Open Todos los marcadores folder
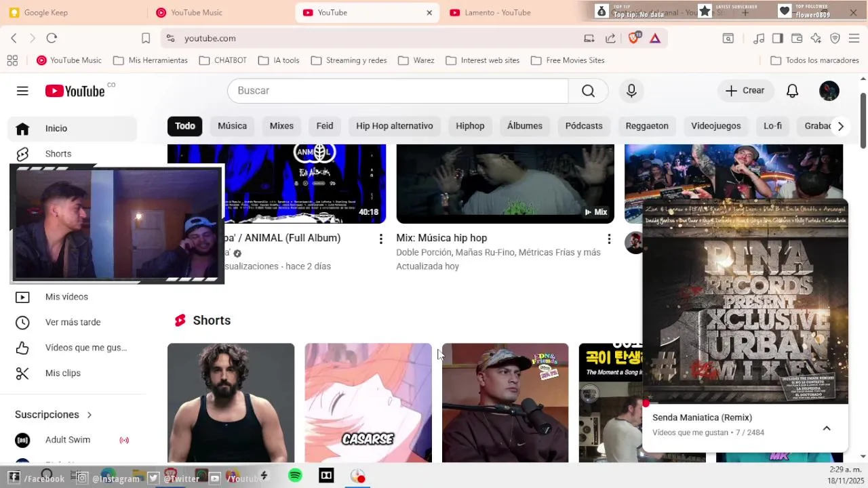 pyautogui.click(x=814, y=60)
